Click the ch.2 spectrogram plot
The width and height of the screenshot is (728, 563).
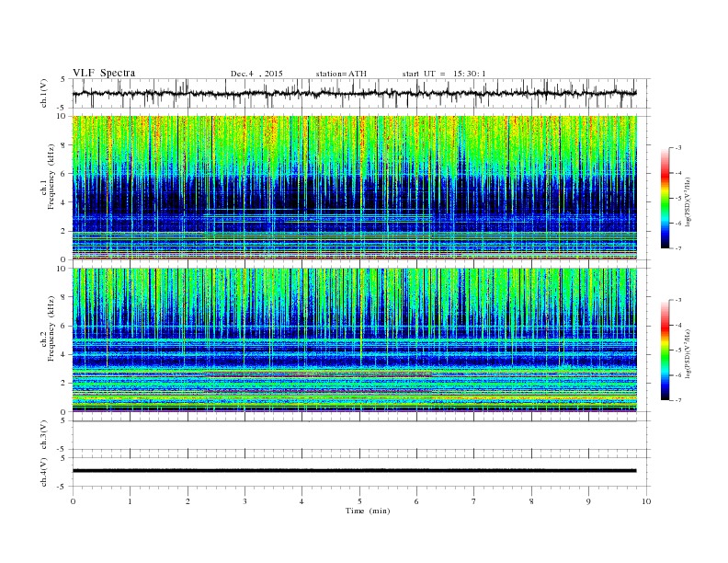click(x=354, y=340)
